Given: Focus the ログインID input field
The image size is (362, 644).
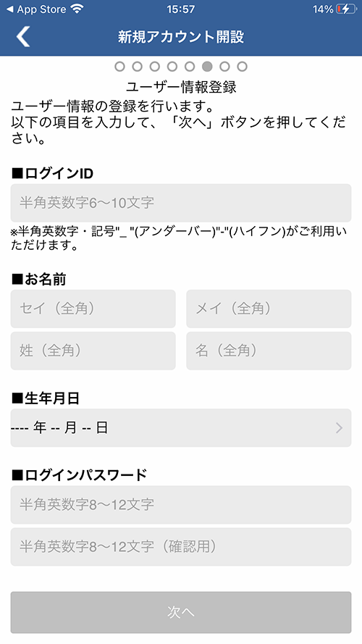Looking at the screenshot, I should tap(181, 203).
